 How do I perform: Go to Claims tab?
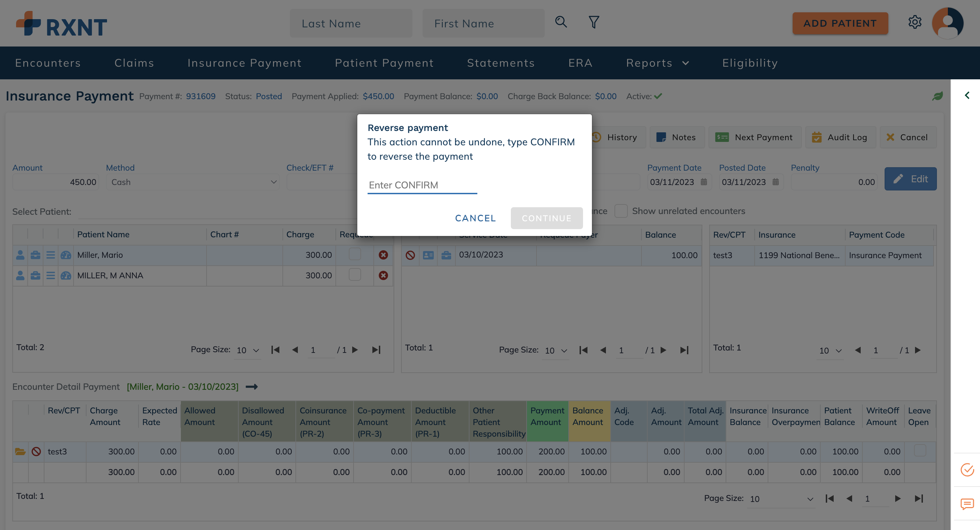[x=134, y=63]
